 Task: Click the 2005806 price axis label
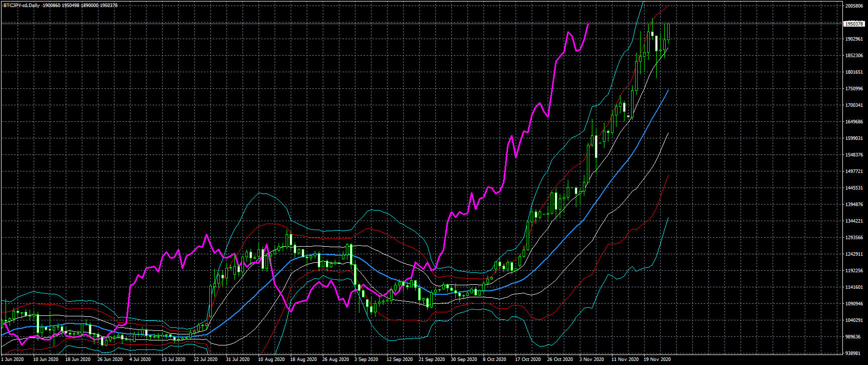(853, 6)
